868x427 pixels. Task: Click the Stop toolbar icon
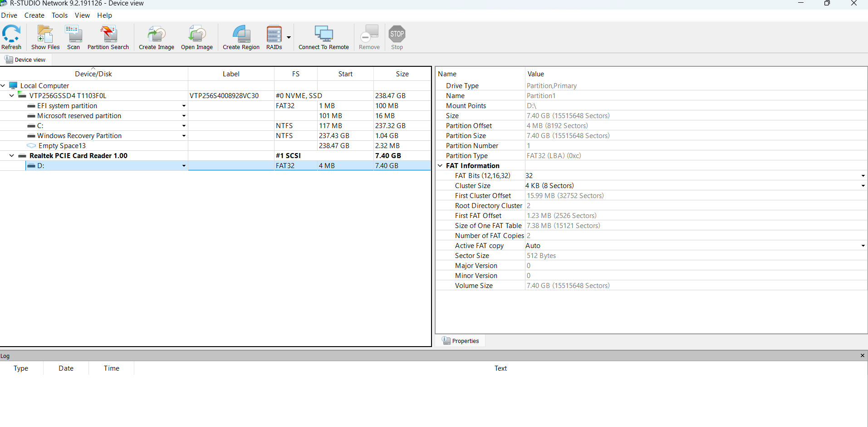397,34
